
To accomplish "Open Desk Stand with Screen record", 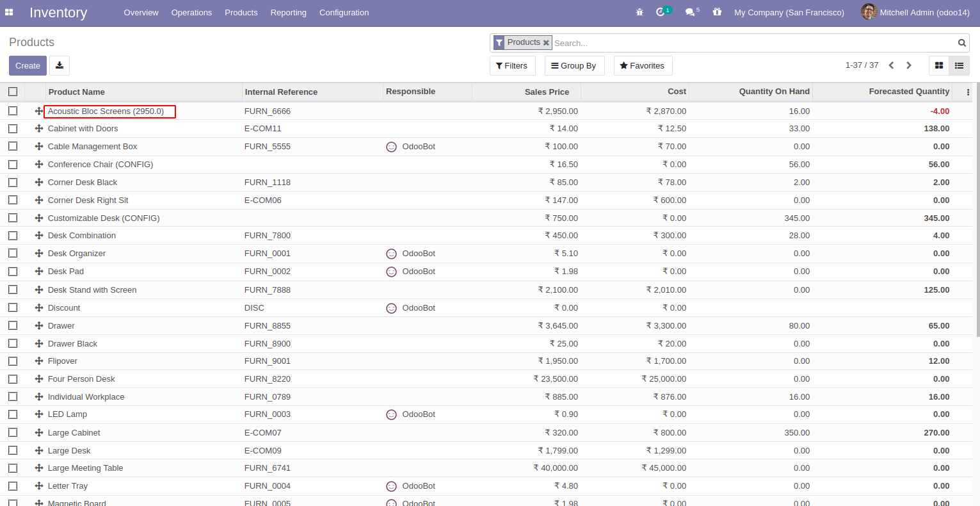I will point(92,290).
